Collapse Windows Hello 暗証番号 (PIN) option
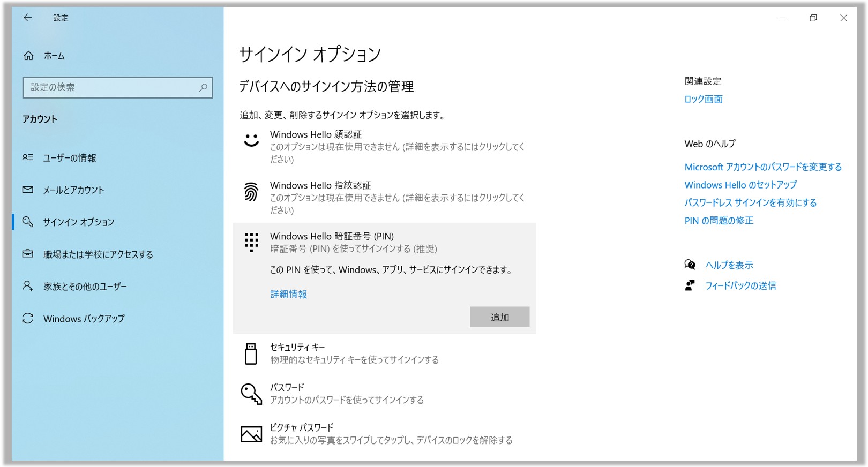Screen dimensions: 868x467 (385, 242)
